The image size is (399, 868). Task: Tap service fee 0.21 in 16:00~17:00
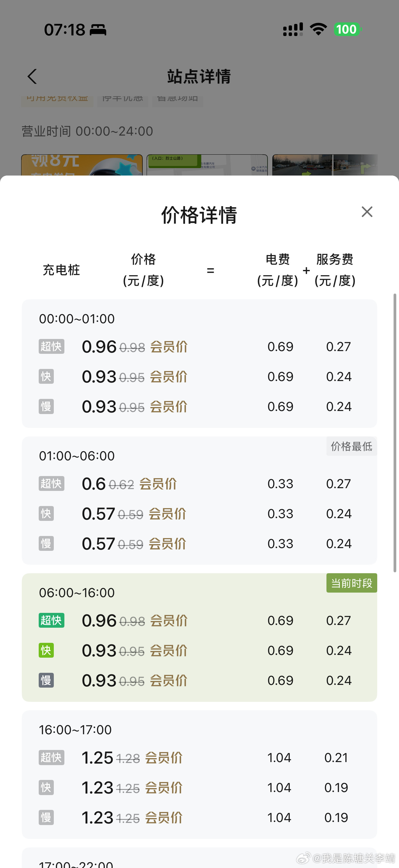[x=336, y=758]
